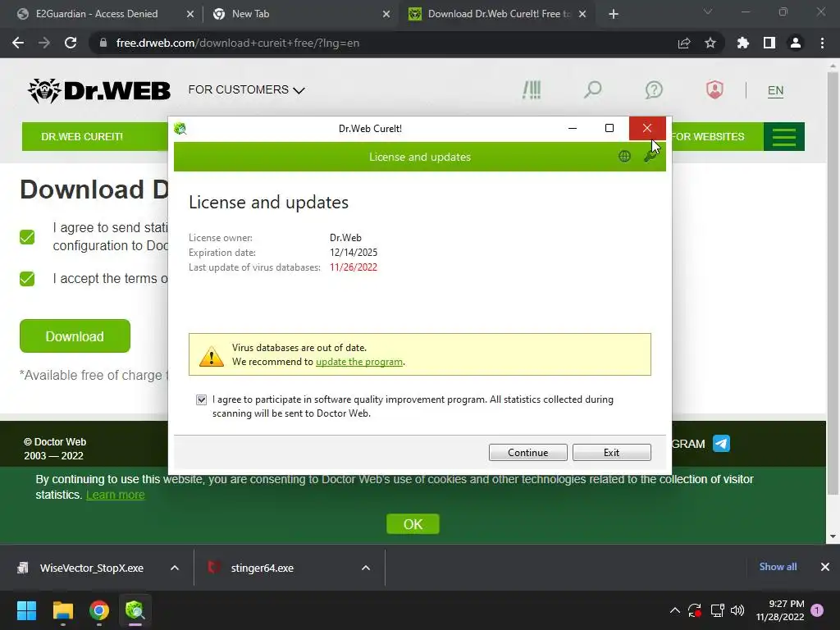Close E2Guardian tab
840x630 pixels.
(190, 14)
